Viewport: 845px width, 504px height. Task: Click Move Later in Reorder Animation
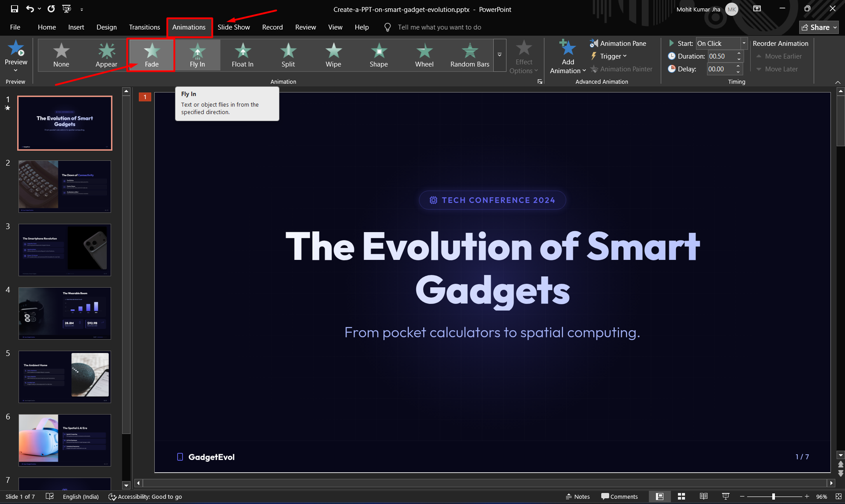(777, 69)
